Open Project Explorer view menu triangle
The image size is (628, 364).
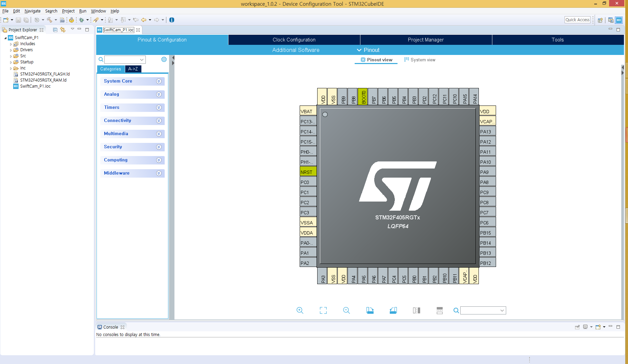pos(72,29)
